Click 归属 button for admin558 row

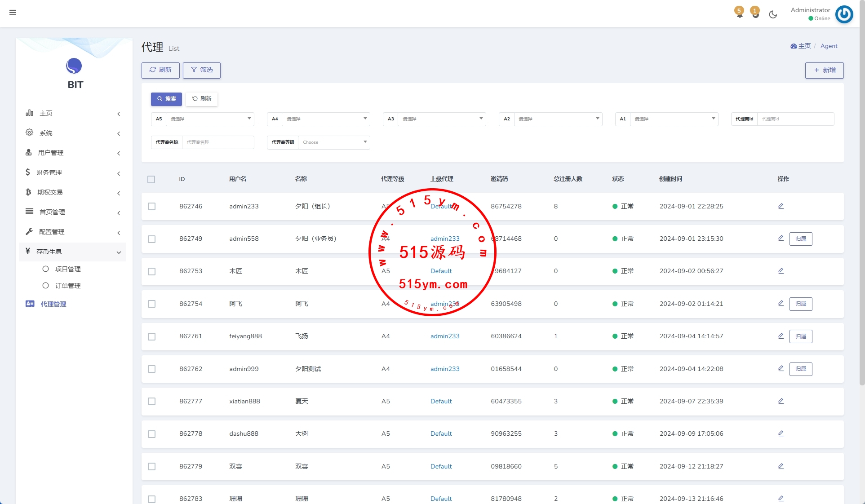coord(800,239)
